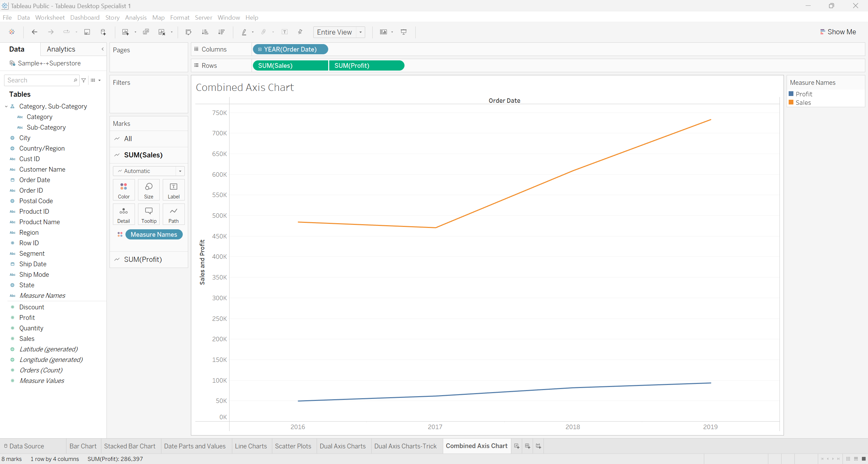868x464 pixels.
Task: Click the Presentation Mode icon
Action: [x=403, y=32]
